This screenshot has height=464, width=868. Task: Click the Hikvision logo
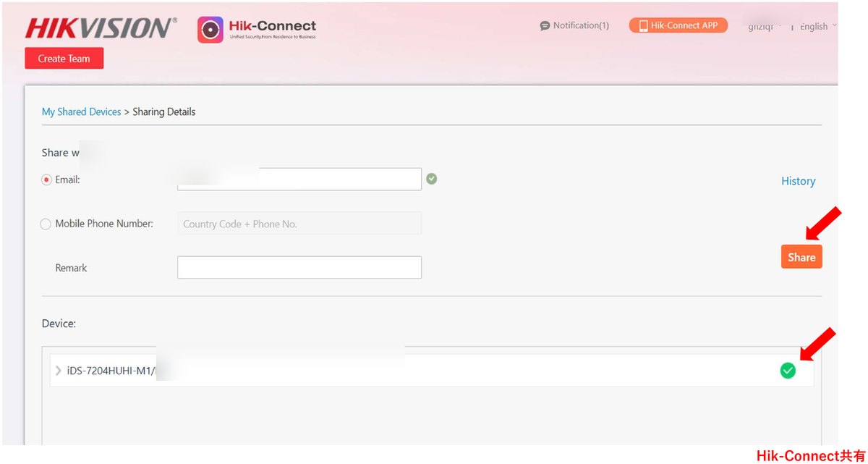click(101, 28)
